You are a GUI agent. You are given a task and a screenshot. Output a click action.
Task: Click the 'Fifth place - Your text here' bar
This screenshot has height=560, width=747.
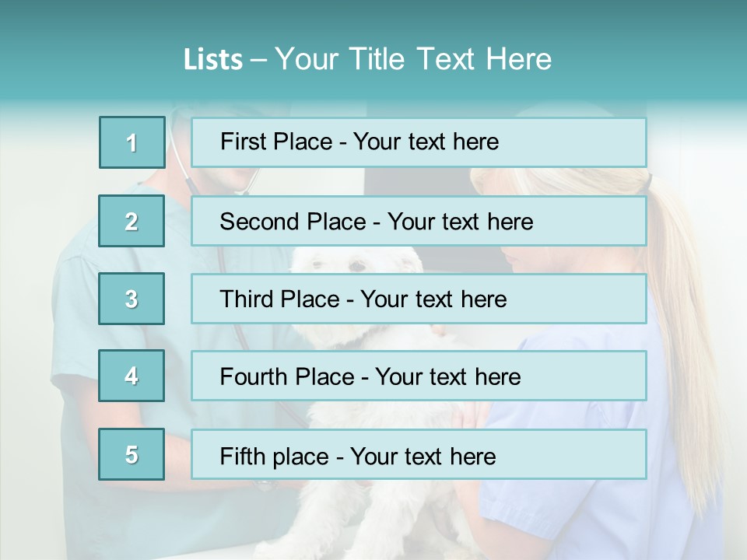(419, 453)
